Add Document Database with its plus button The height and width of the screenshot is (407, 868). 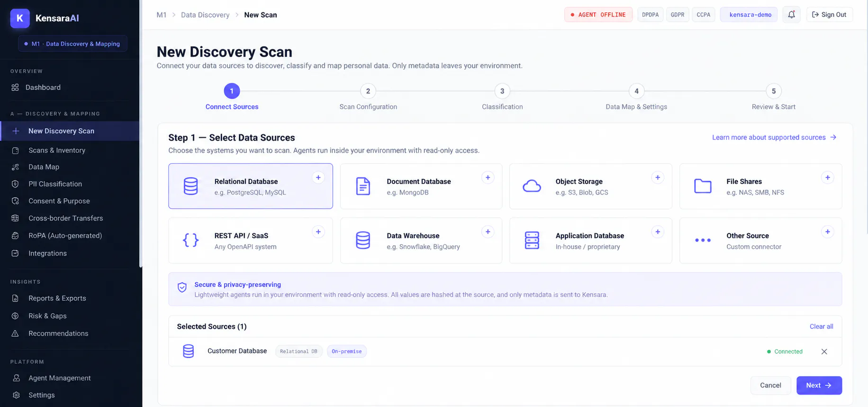coord(488,177)
